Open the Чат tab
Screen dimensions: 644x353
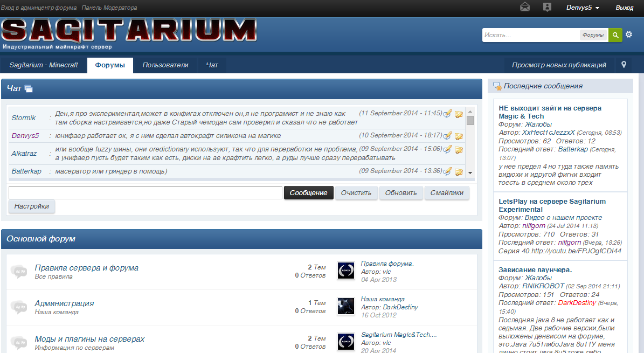[x=212, y=65]
